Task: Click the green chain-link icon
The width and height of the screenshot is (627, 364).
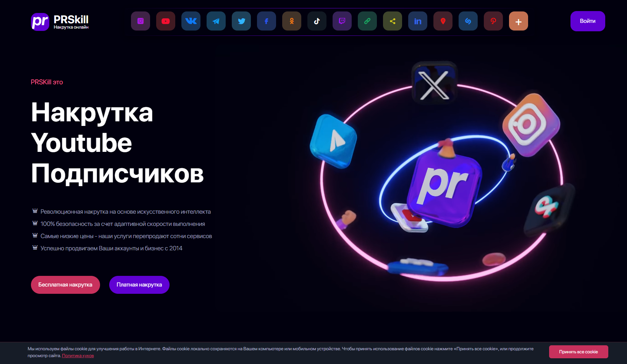Action: point(367,21)
